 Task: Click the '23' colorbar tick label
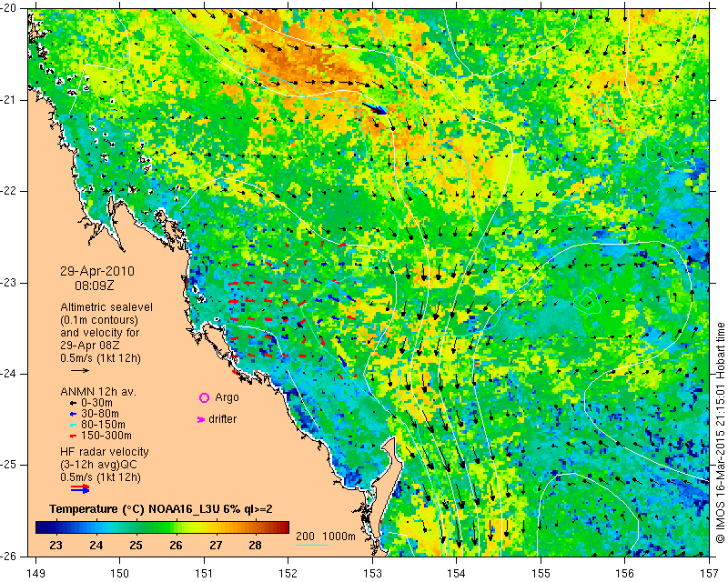(56, 545)
